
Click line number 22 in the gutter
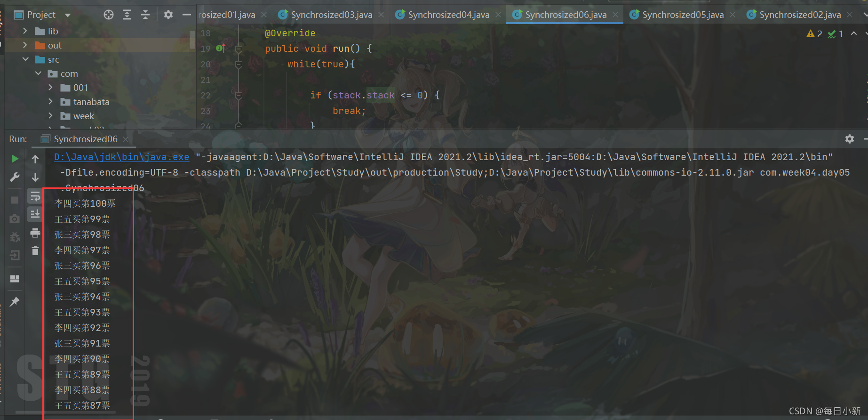(x=206, y=96)
